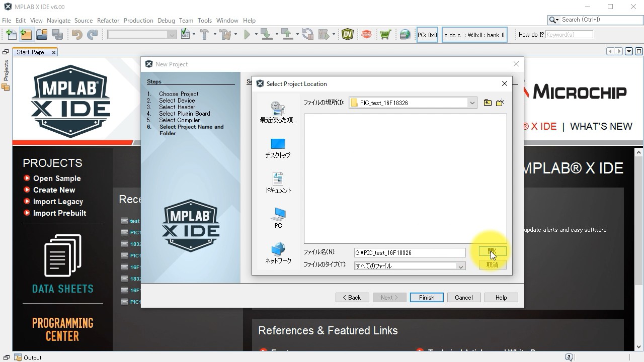Click the Import Legacy link
This screenshot has width=644, height=362.
coord(58,202)
